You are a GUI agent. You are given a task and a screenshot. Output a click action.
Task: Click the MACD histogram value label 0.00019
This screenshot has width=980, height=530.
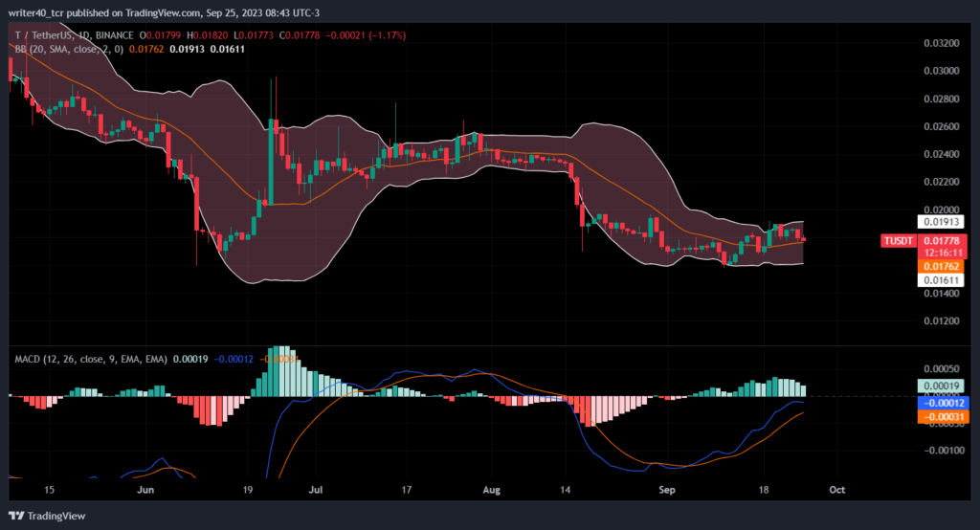tap(941, 386)
